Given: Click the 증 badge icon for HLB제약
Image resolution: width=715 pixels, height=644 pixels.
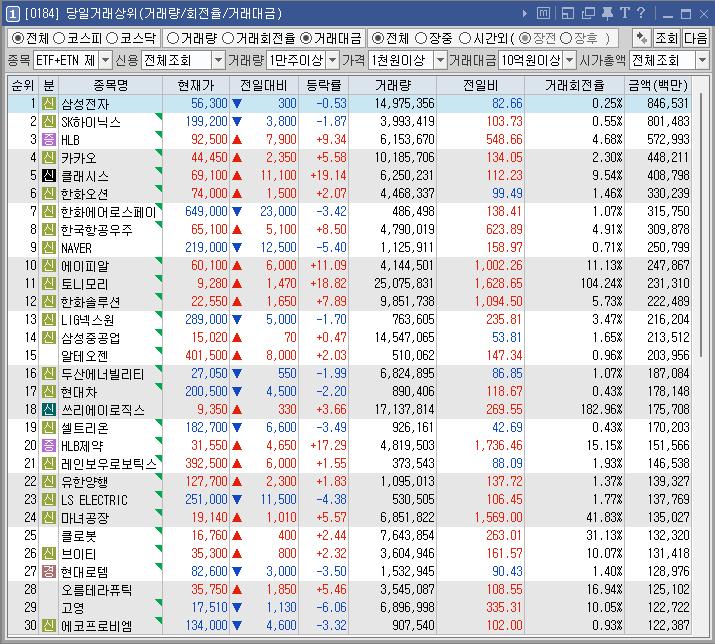Looking at the screenshot, I should (x=49, y=446).
